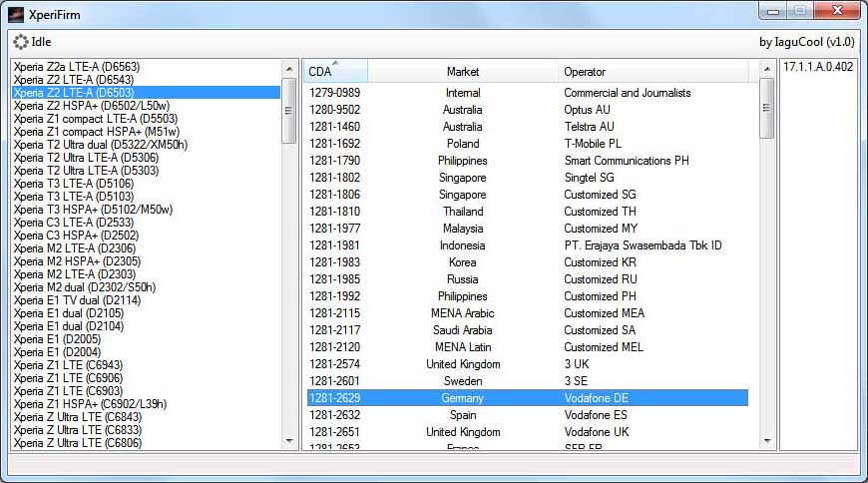Select Xperia M2 LTE-A (D2303)
Image resolution: width=868 pixels, height=483 pixels.
coord(147,274)
